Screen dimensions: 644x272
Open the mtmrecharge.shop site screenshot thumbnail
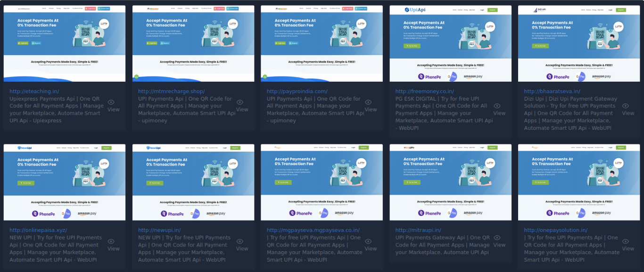click(x=193, y=43)
